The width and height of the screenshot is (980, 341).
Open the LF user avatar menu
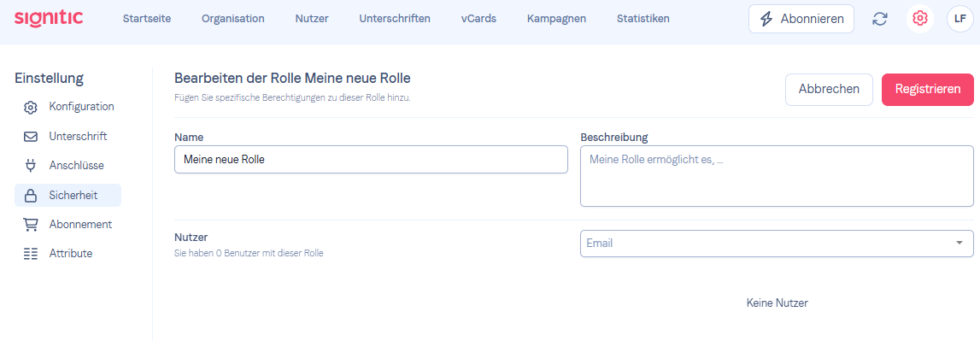pyautogui.click(x=960, y=19)
